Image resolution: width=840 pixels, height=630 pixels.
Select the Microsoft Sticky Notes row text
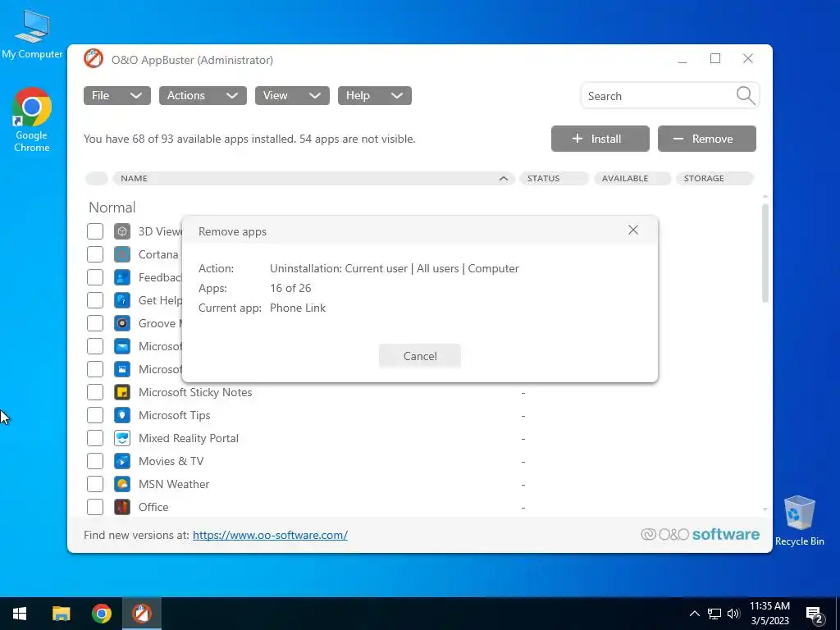195,392
